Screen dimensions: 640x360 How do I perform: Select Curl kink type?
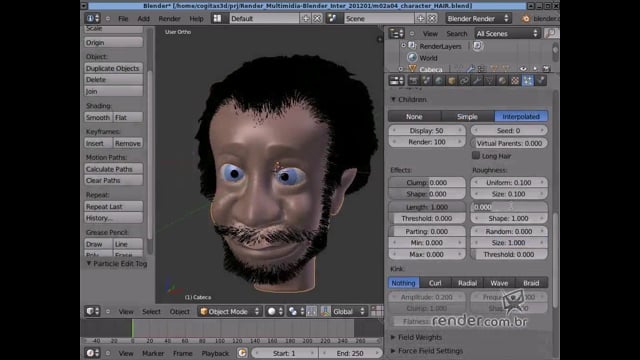(435, 283)
